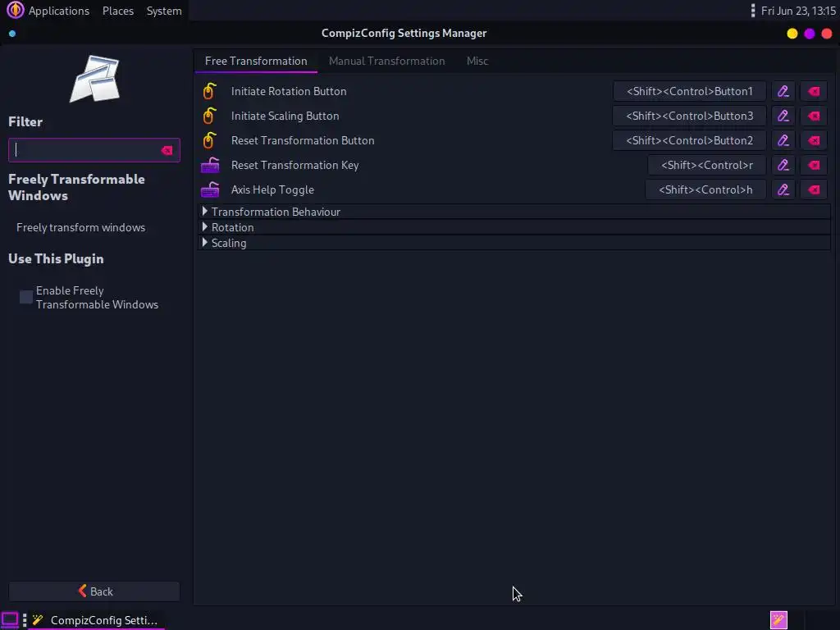Click the <Shift><Control>h key binding button
The image size is (840, 630).
(705, 189)
